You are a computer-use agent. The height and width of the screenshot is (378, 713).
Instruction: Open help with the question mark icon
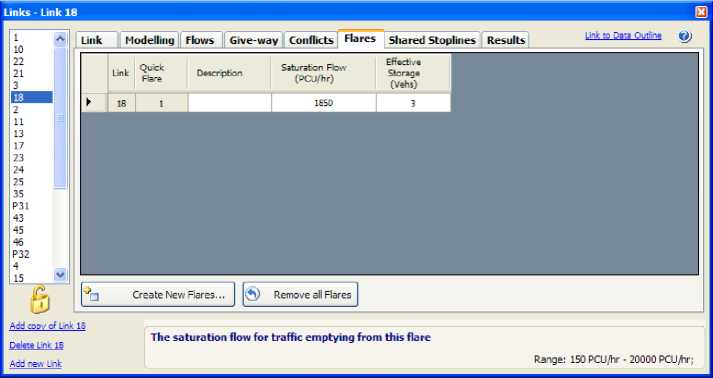point(684,36)
